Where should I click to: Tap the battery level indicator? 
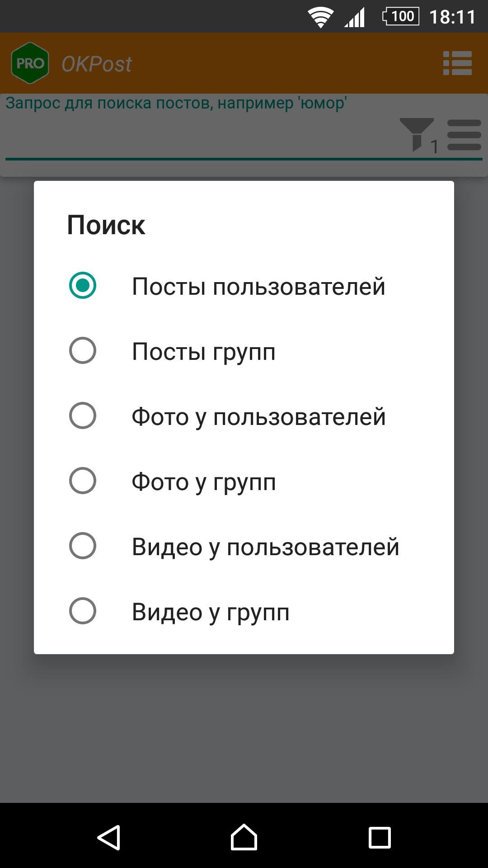401,17
